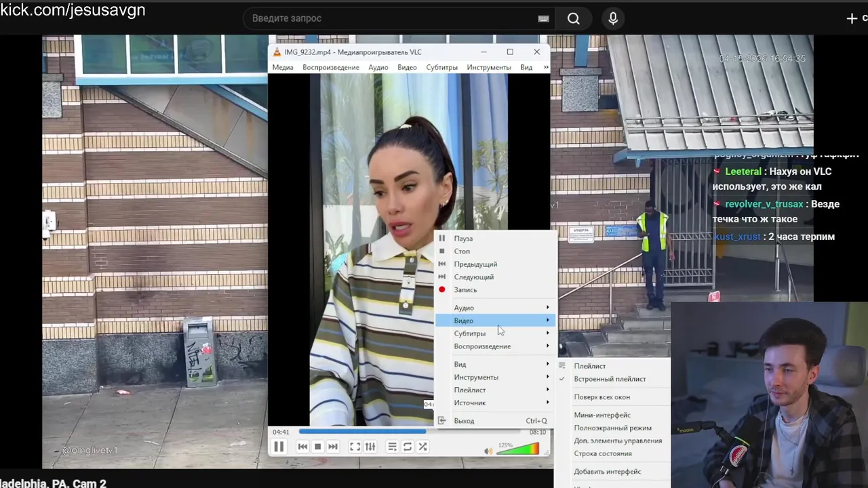Click the on-screen keyboard icon in search field

click(x=543, y=19)
